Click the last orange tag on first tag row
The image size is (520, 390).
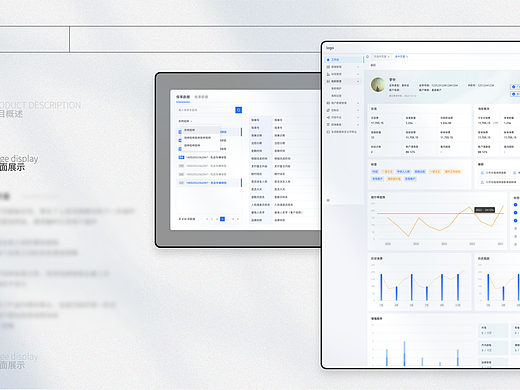[453, 172]
